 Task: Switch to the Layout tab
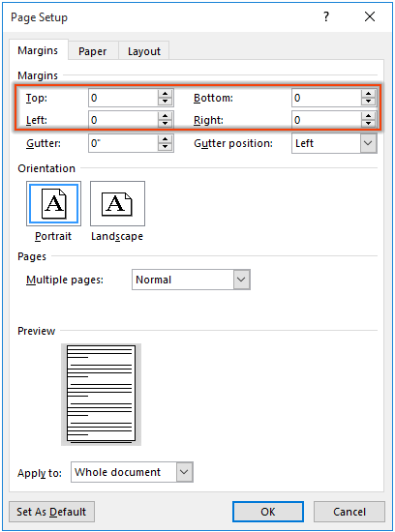point(144,51)
